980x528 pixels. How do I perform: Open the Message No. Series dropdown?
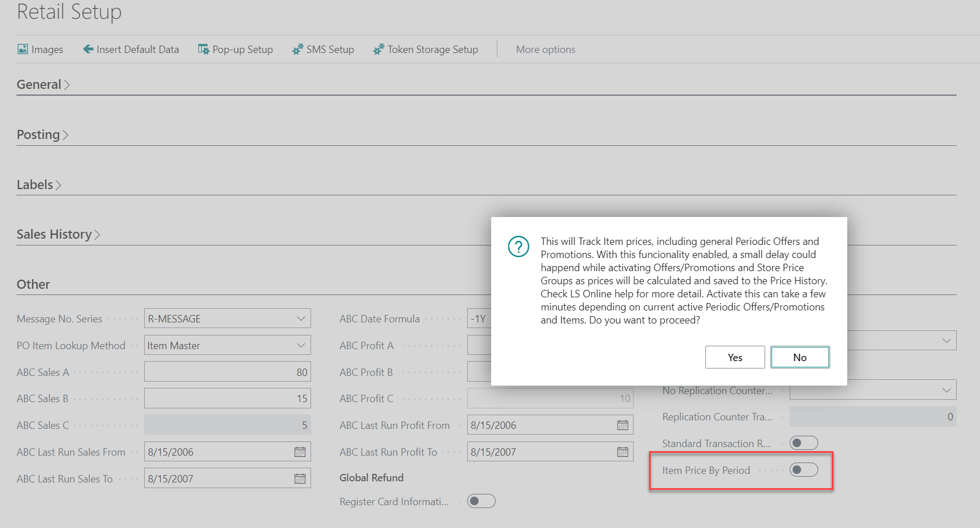(x=301, y=319)
